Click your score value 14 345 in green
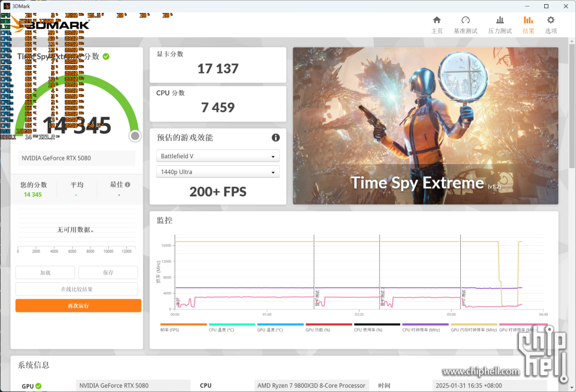 (33, 195)
